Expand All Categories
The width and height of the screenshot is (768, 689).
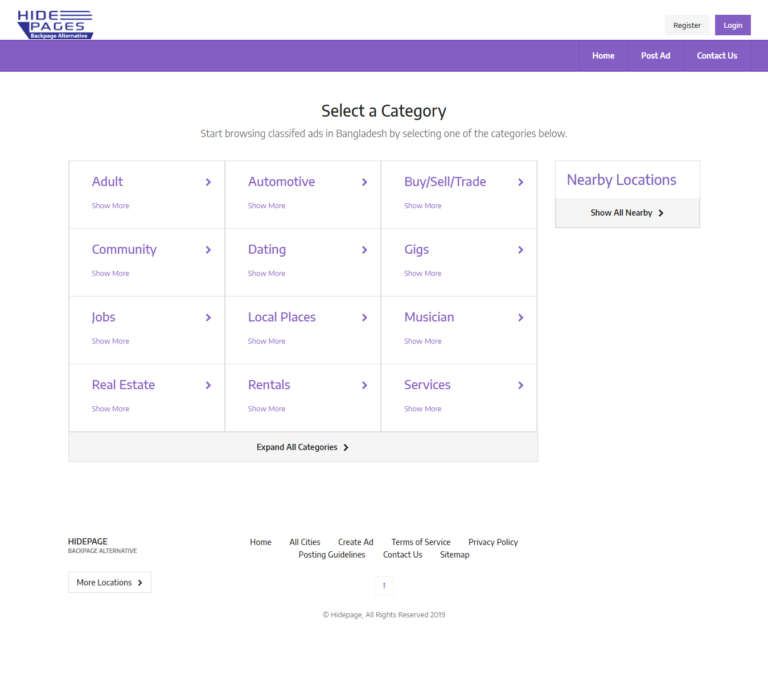[302, 447]
